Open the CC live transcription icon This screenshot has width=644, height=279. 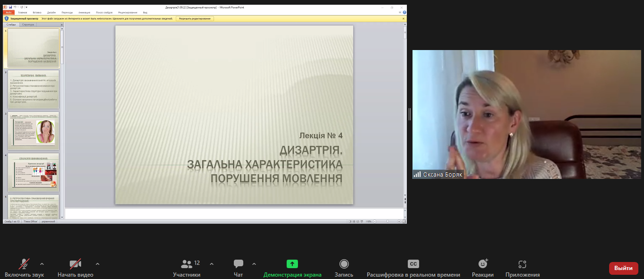[413, 264]
